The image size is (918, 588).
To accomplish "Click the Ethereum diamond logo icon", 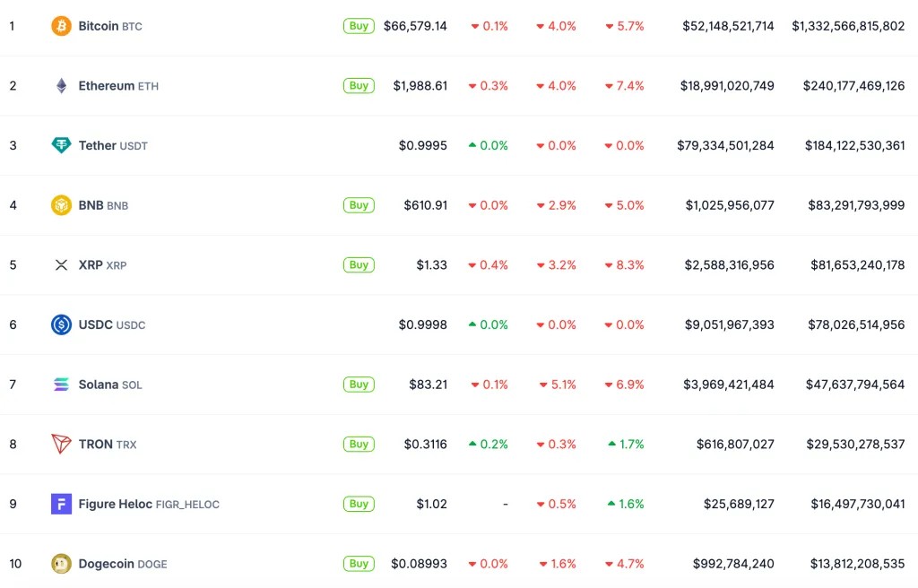I will pyautogui.click(x=61, y=86).
